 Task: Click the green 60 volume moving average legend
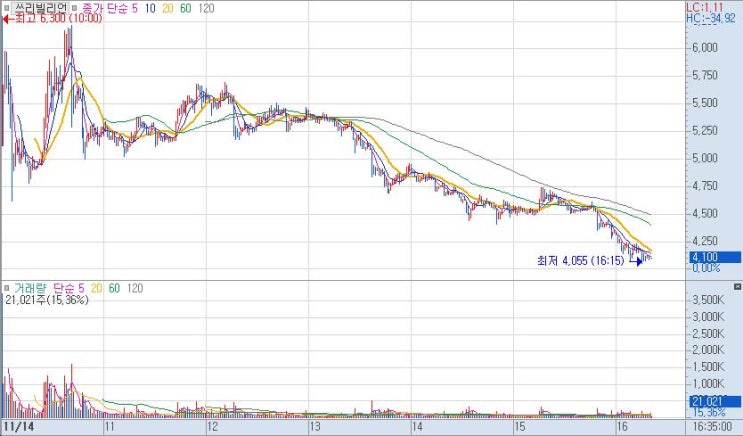point(114,288)
